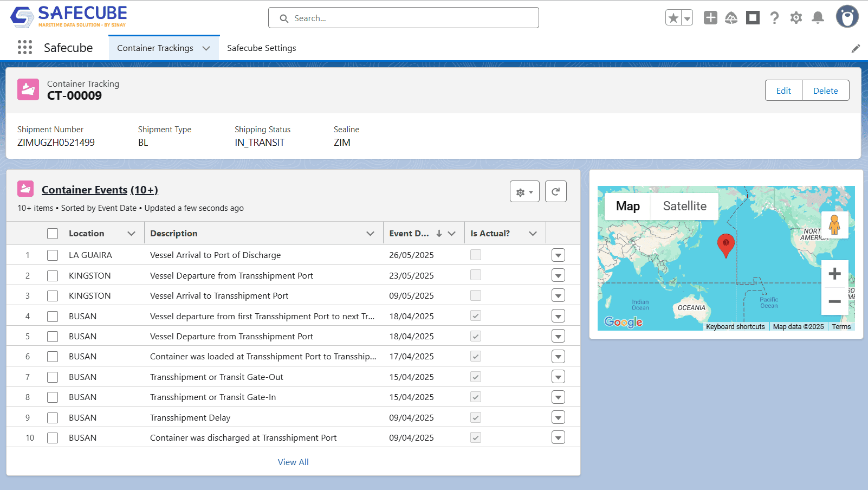The width and height of the screenshot is (868, 490).
Task: Click pencil to edit navigation bar
Action: click(x=856, y=49)
